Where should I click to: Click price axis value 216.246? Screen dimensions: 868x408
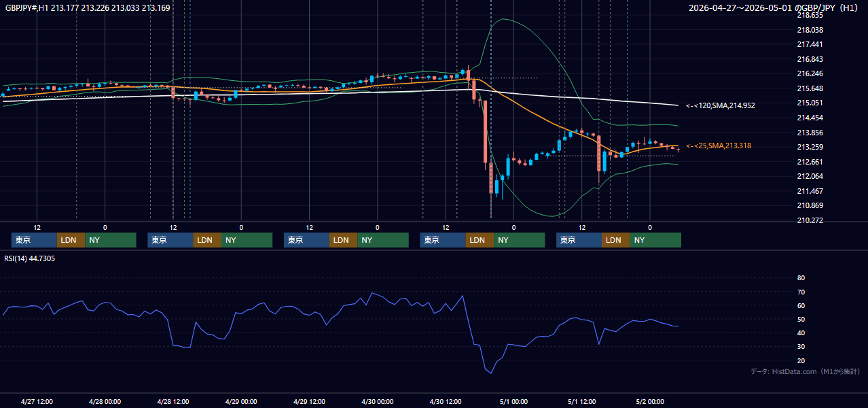tap(810, 73)
